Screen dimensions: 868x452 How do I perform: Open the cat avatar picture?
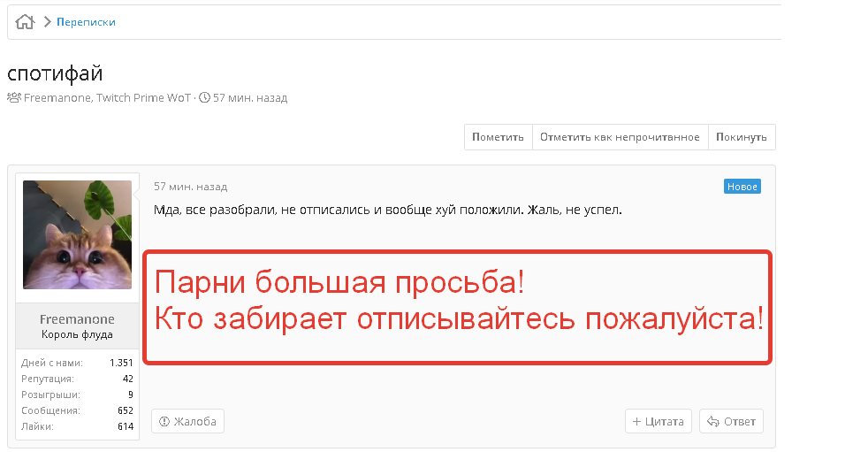[78, 235]
